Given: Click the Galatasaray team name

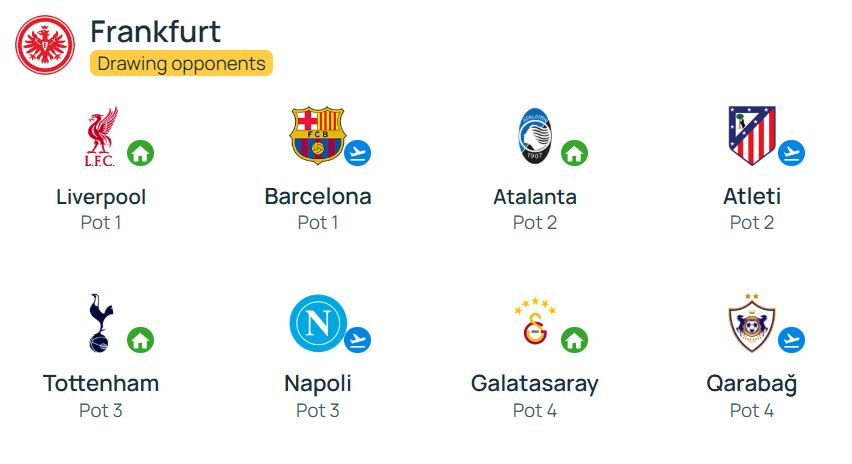Looking at the screenshot, I should 535,384.
